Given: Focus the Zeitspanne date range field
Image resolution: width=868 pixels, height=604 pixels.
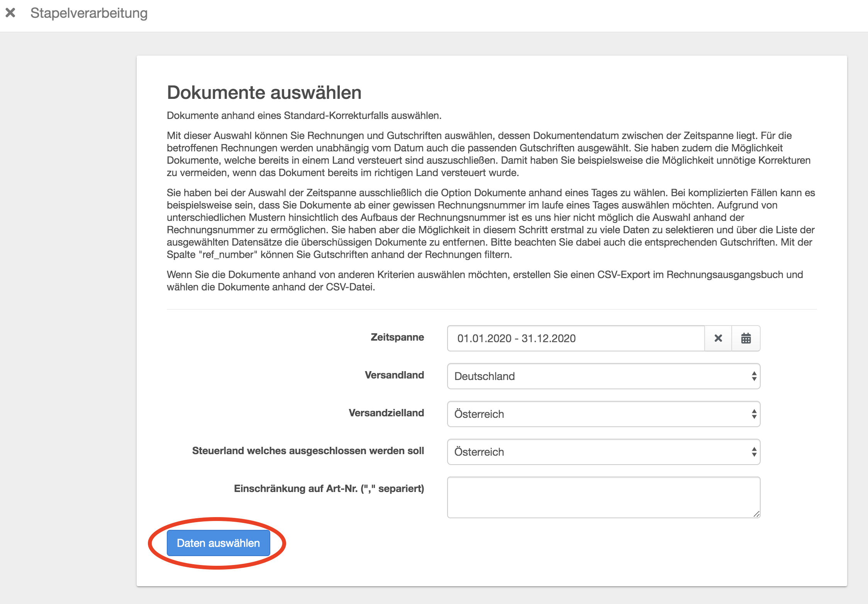Looking at the screenshot, I should click(x=576, y=338).
